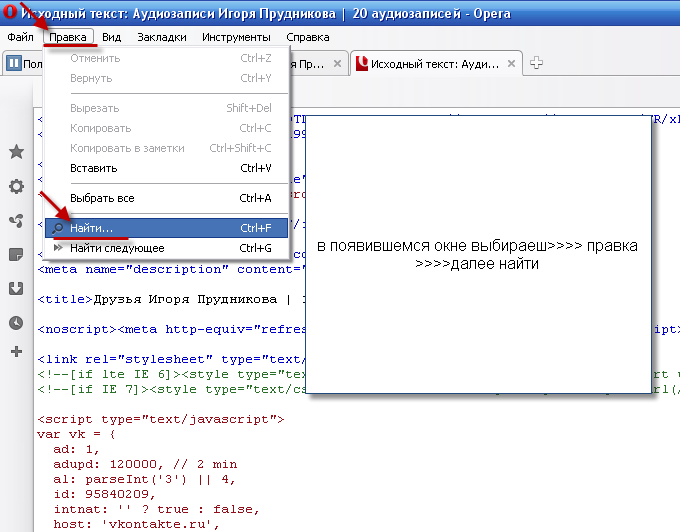Choose Найти... in the Правка menu

pyautogui.click(x=166, y=228)
